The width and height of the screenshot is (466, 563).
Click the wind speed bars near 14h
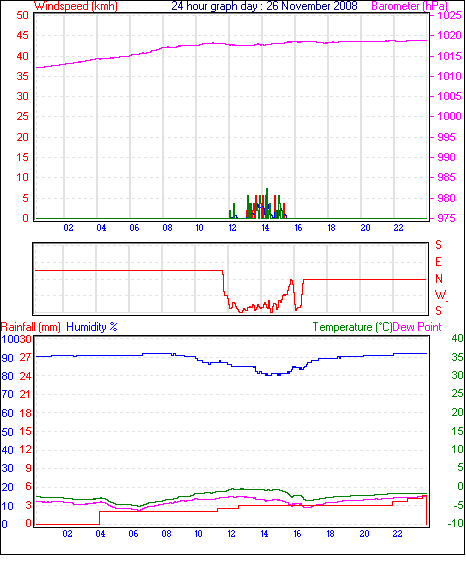tap(266, 204)
